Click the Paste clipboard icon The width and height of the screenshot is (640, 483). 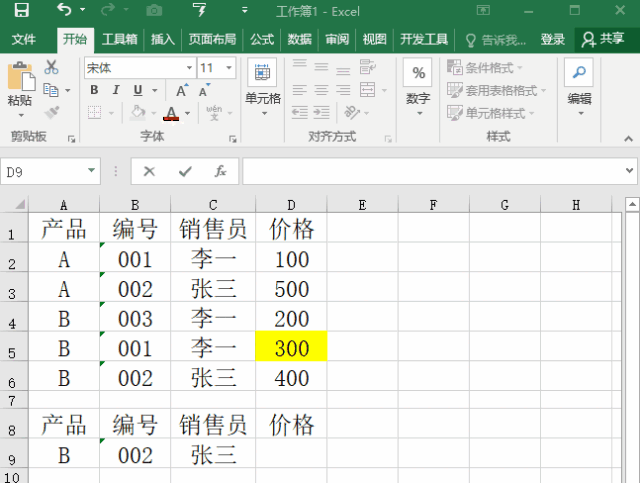click(x=21, y=76)
